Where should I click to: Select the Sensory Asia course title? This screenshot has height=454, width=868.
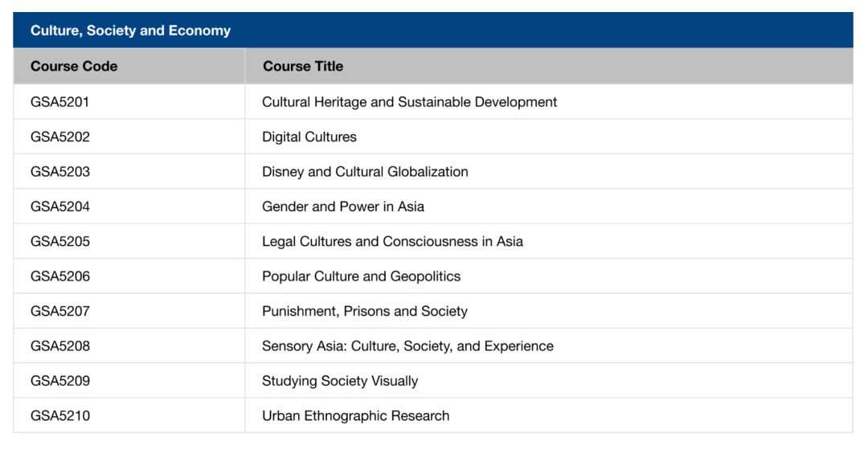407,346
